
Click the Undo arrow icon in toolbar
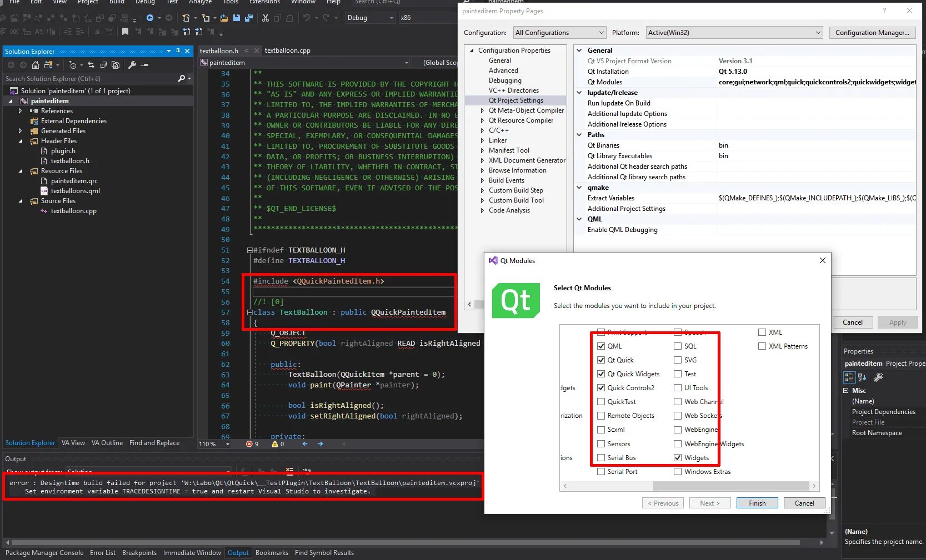pyautogui.click(x=306, y=18)
